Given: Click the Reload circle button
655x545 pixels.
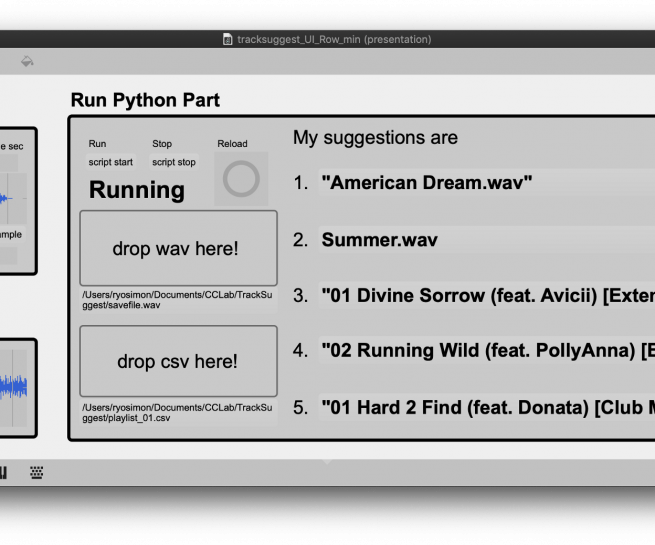Looking at the screenshot, I should pos(241,180).
